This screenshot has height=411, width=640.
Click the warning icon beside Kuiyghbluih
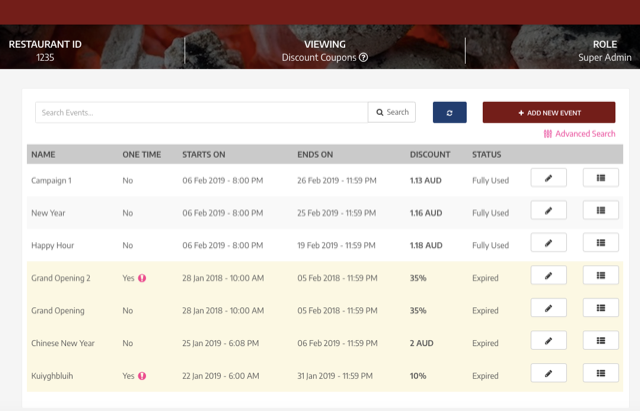pyautogui.click(x=142, y=376)
